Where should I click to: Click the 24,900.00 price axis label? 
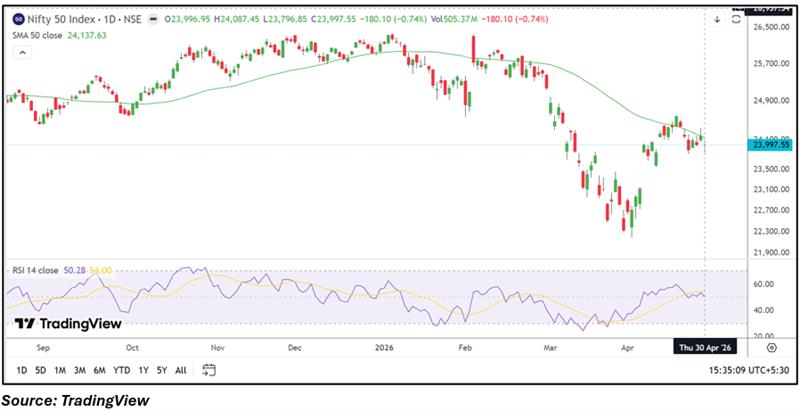point(771,101)
